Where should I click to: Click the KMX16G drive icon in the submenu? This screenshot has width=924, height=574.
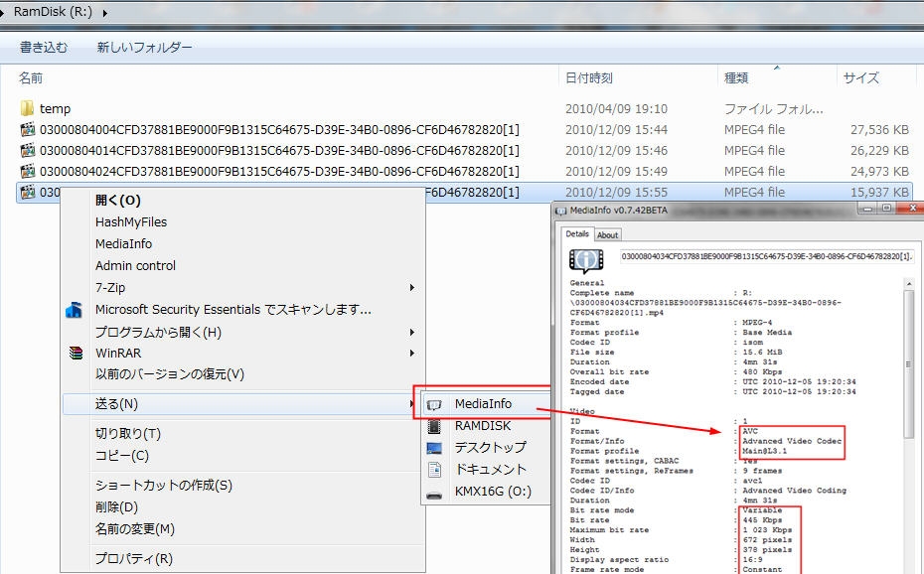point(434,496)
